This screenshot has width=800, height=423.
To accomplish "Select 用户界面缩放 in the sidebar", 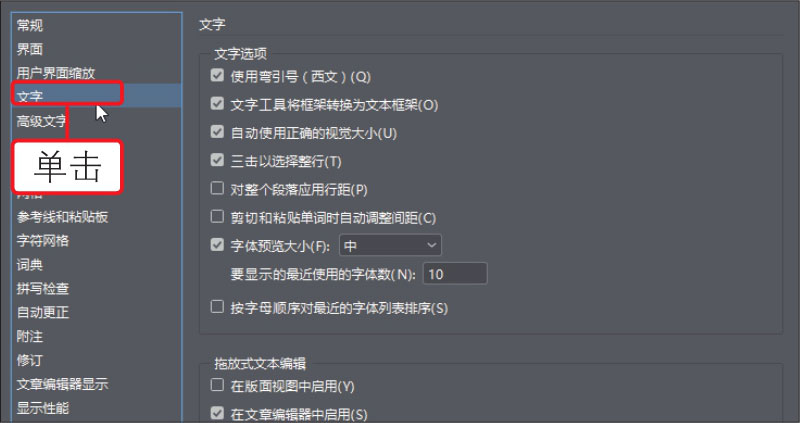I will [x=56, y=73].
